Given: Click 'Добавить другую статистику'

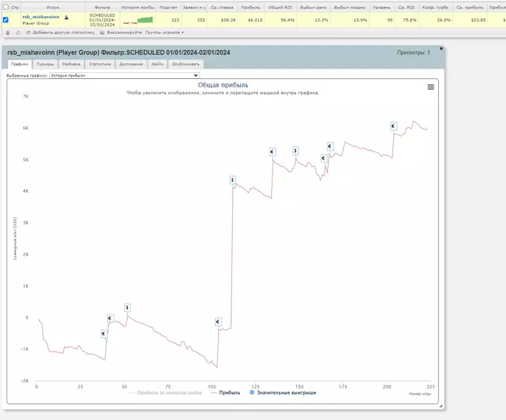Looking at the screenshot, I should click(60, 33).
